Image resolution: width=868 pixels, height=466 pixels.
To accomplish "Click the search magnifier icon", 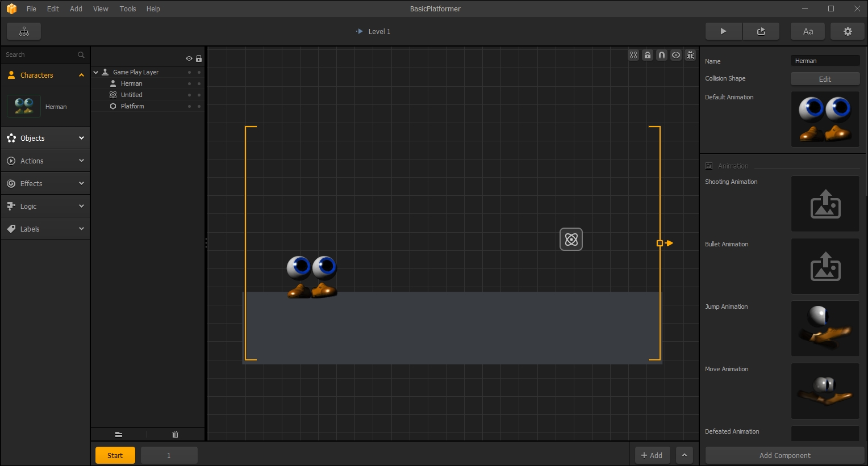I will 81,55.
